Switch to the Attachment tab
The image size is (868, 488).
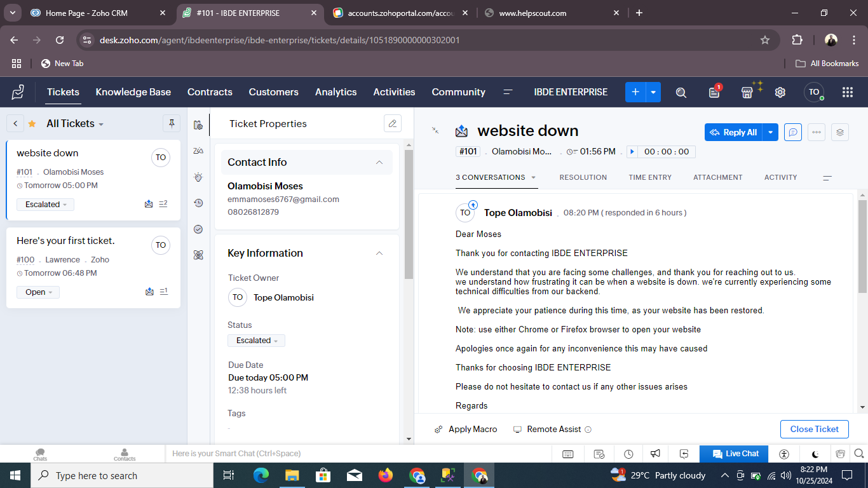[718, 178]
